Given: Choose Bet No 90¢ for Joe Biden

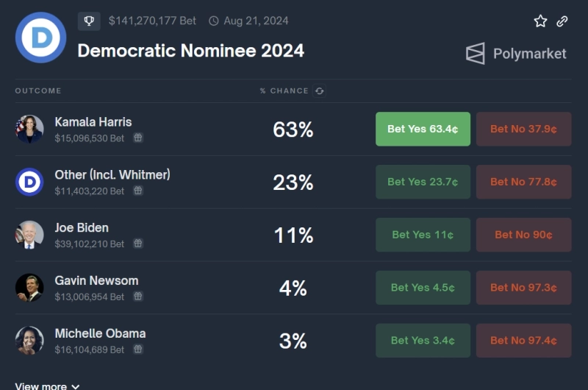Looking at the screenshot, I should click(x=523, y=235).
